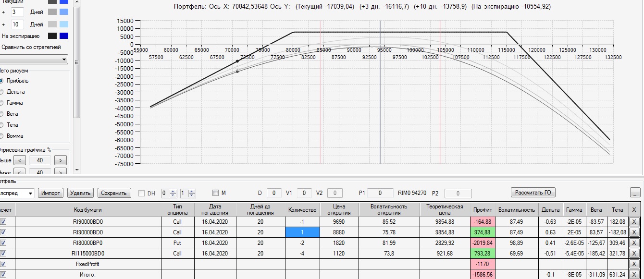This screenshot has width=644, height=279.
Task: Enable the M checkbox
Action: (x=216, y=193)
